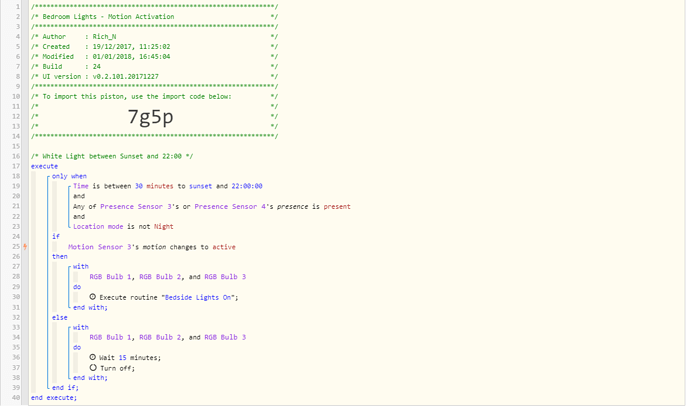Click the 'end if;' statement

click(x=65, y=388)
